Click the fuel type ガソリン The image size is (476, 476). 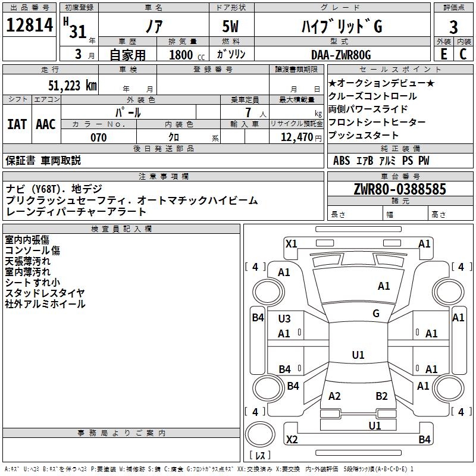231,54
